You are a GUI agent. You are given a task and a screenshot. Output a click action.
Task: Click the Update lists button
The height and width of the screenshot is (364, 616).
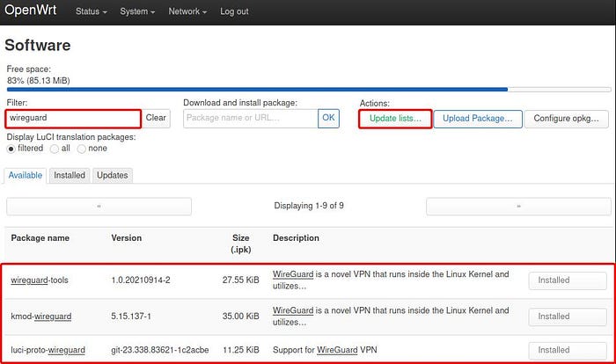395,119
